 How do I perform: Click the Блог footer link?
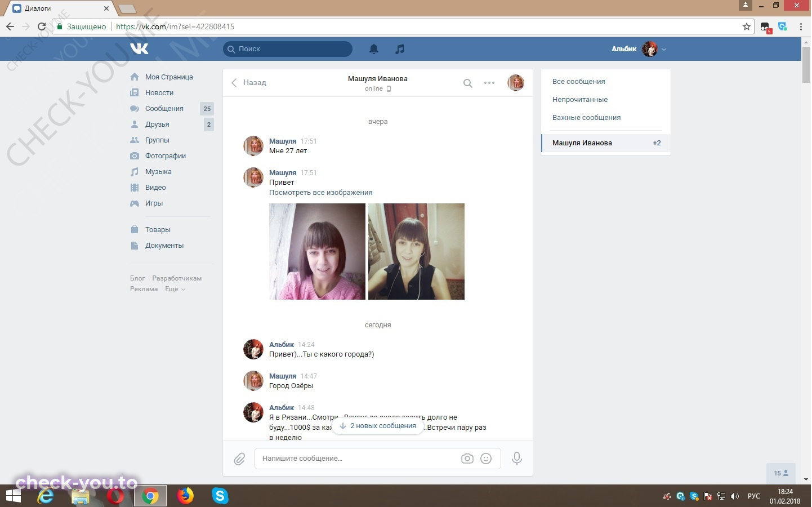137,278
